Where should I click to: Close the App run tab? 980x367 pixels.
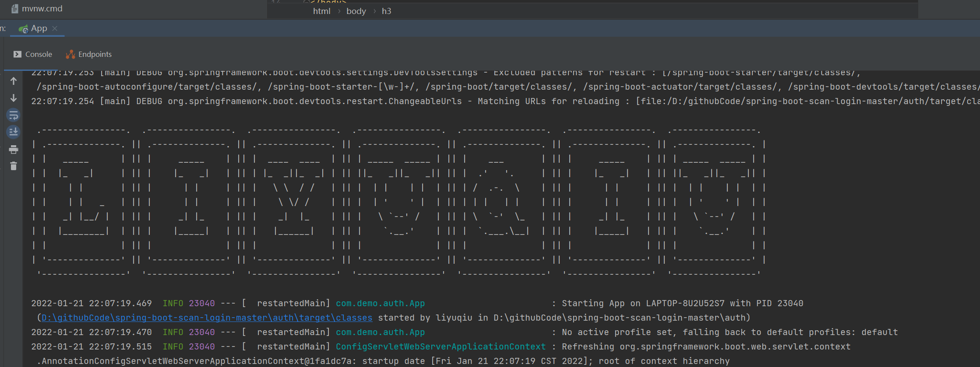point(55,28)
